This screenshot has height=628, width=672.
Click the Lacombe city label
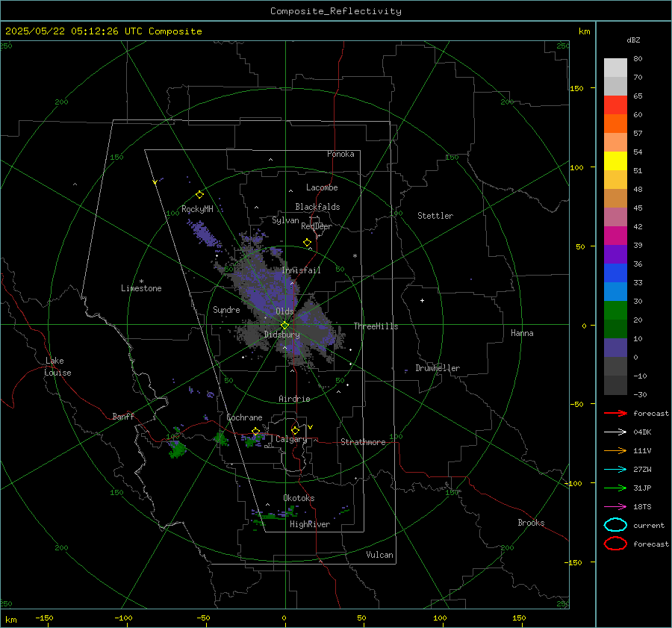pyautogui.click(x=322, y=187)
